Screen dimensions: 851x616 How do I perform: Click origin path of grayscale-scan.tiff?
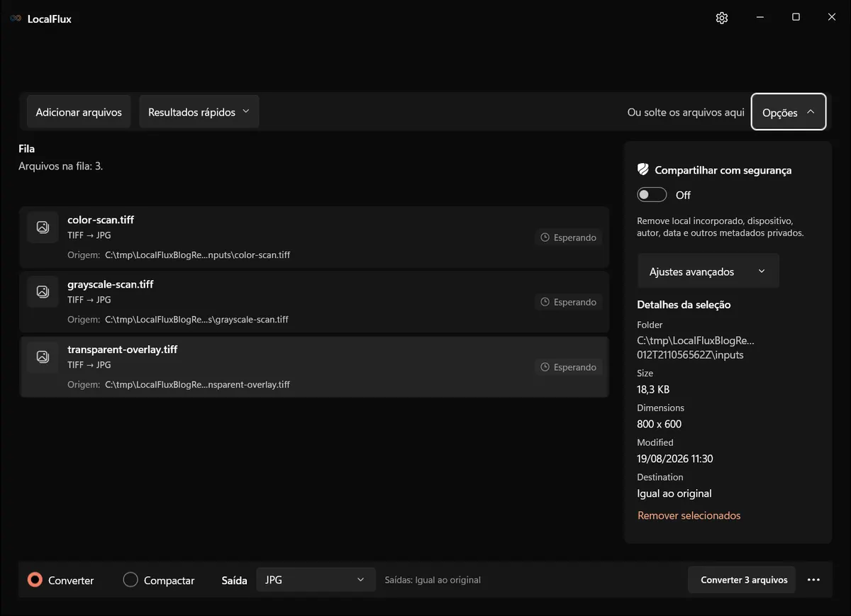pyautogui.click(x=196, y=319)
